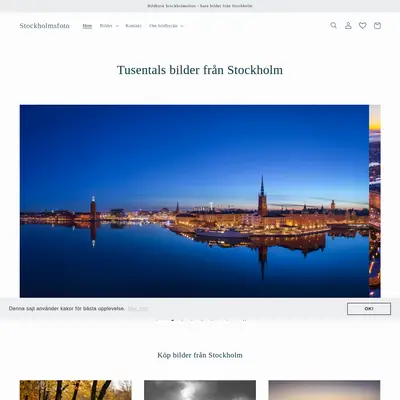The width and height of the screenshot is (400, 400).
Task: Open the wishlist heart icon
Action: 363,25
